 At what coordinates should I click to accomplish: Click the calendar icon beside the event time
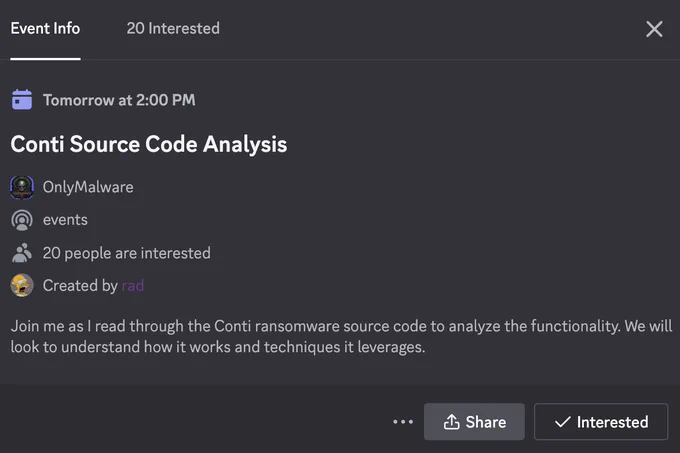[22, 100]
